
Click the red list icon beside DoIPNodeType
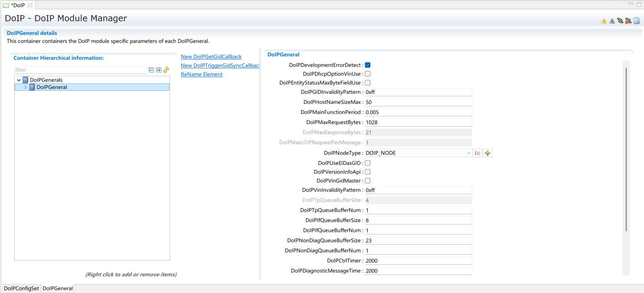pos(478,153)
